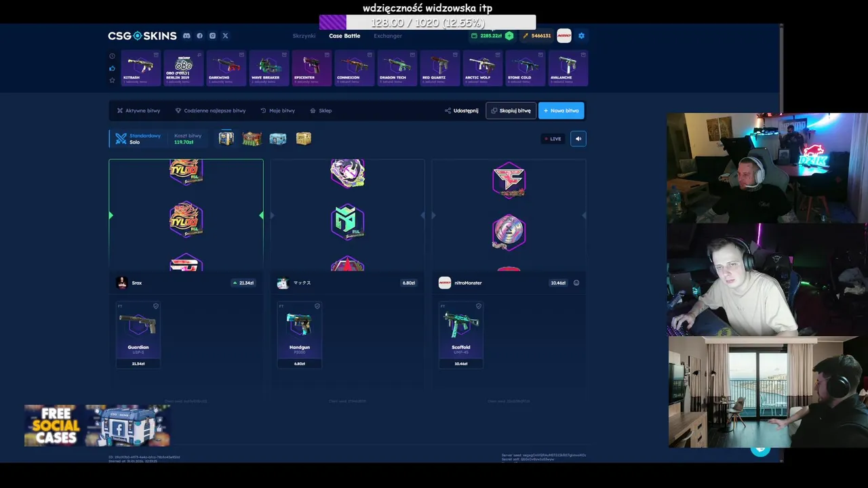Click the nitroMonster player name
Image resolution: width=868 pixels, height=488 pixels.
coord(468,283)
